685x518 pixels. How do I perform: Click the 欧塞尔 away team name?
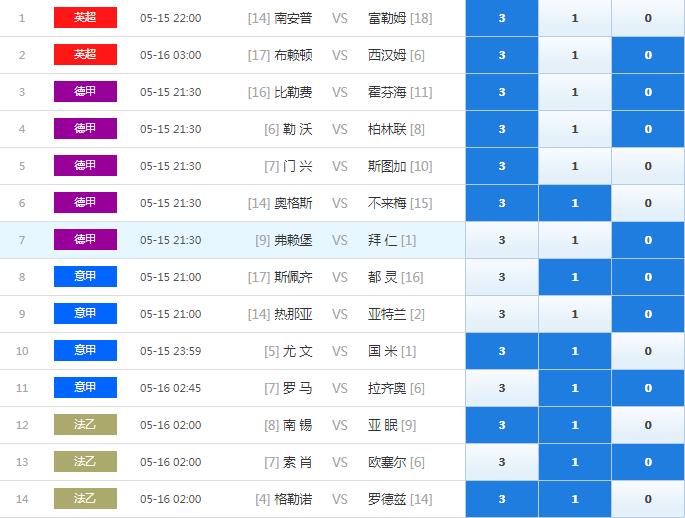click(387, 462)
